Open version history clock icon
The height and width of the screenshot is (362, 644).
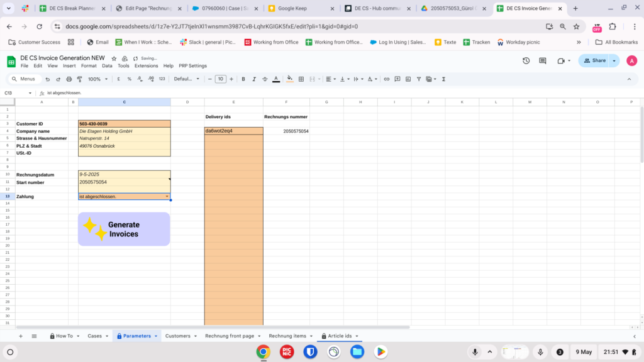click(526, 60)
